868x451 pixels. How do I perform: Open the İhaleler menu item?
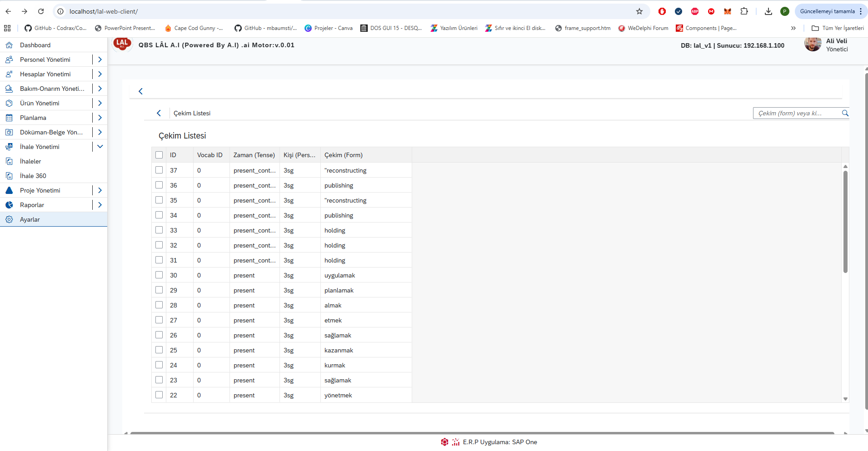pos(30,161)
